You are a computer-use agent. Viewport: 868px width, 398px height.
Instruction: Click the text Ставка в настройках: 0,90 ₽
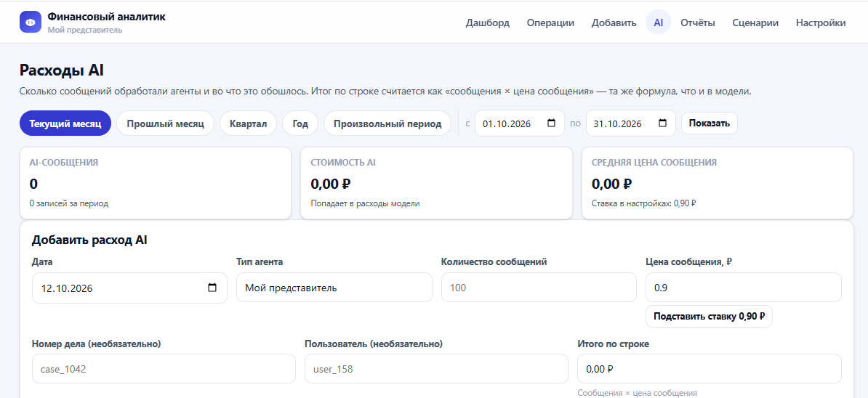pyautogui.click(x=644, y=203)
